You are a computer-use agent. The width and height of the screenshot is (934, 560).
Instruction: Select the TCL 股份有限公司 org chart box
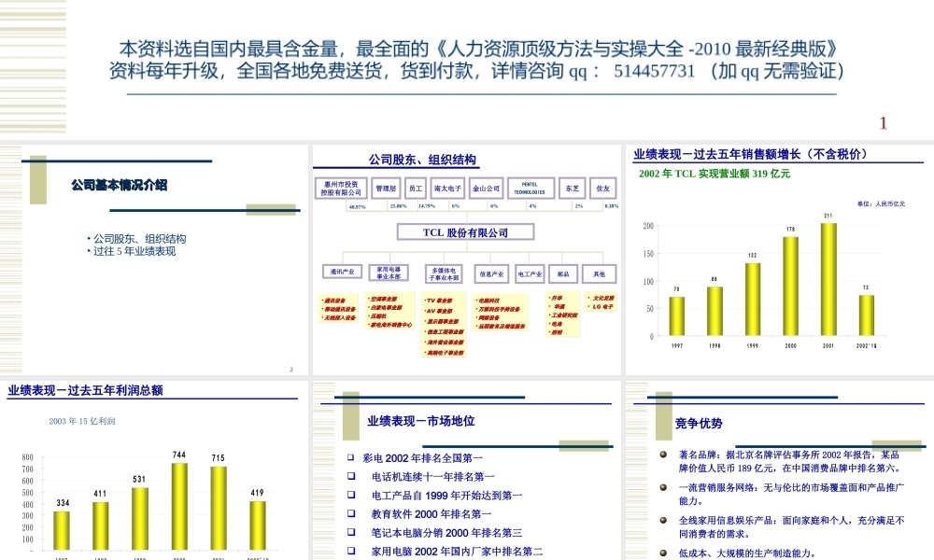coord(465,231)
